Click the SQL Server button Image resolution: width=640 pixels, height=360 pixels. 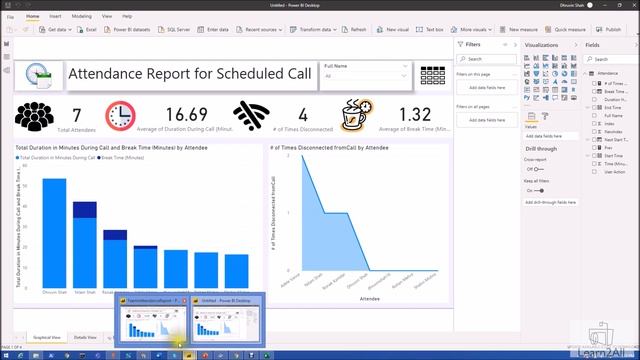tap(174, 30)
